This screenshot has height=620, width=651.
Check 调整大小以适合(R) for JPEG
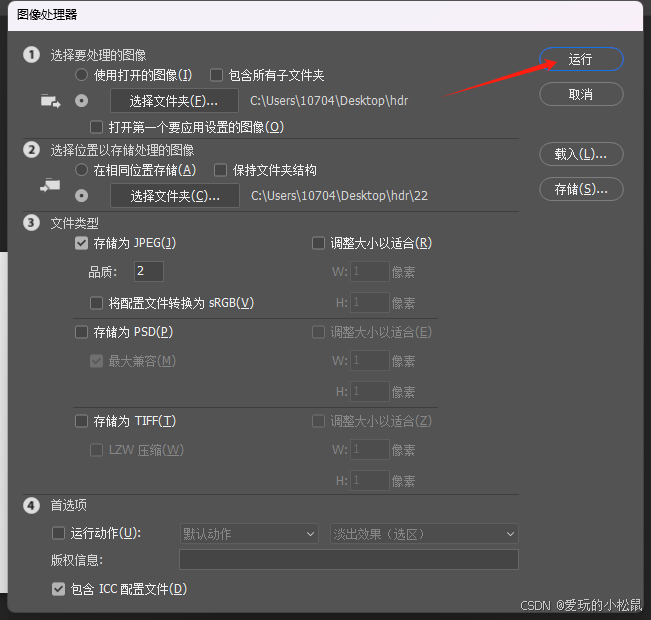tap(318, 243)
